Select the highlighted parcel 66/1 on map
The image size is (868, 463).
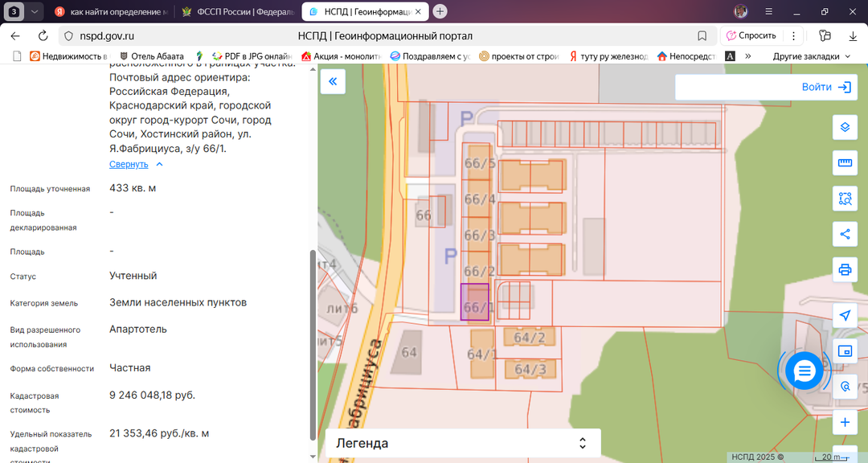click(x=474, y=302)
